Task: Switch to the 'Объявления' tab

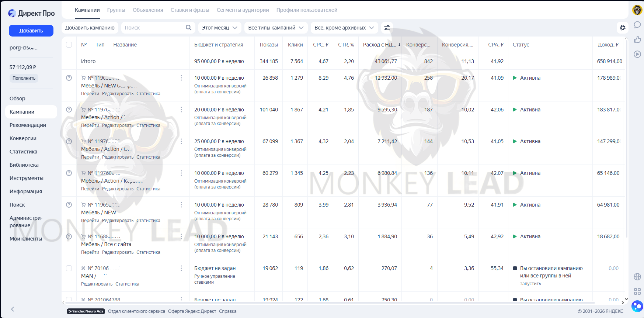Action: (x=147, y=10)
